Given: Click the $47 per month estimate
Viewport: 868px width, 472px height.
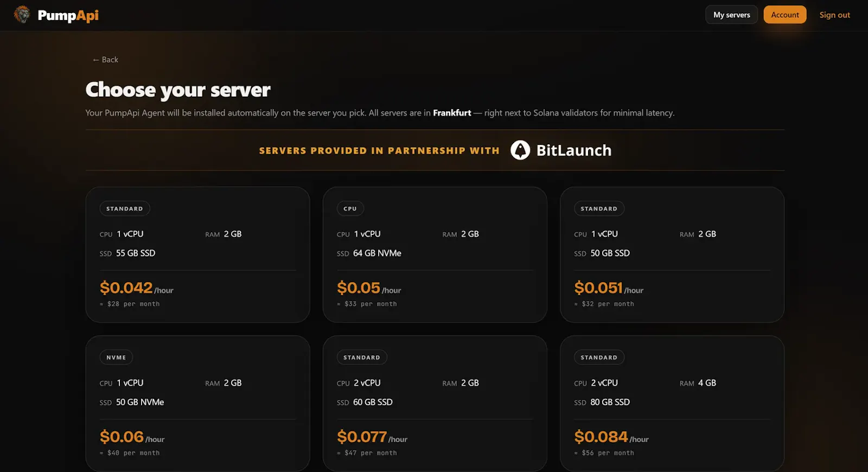Looking at the screenshot, I should (x=367, y=453).
